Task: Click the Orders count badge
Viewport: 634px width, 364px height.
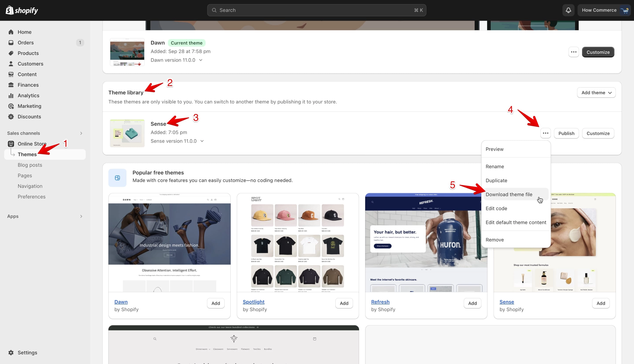Action: point(80,42)
